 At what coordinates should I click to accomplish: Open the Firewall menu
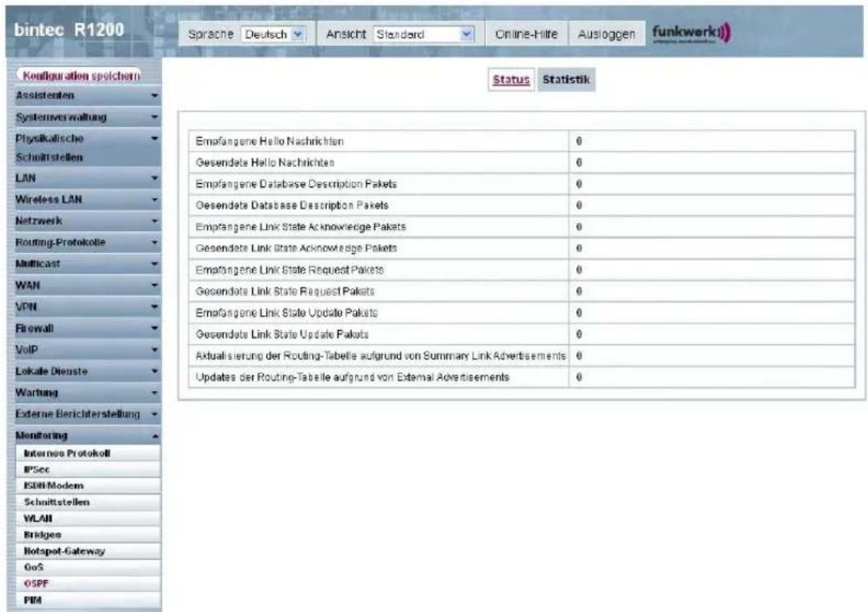point(84,328)
